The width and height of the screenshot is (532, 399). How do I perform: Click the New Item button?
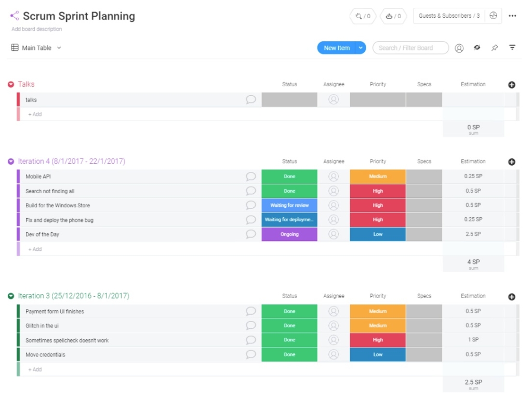[337, 47]
